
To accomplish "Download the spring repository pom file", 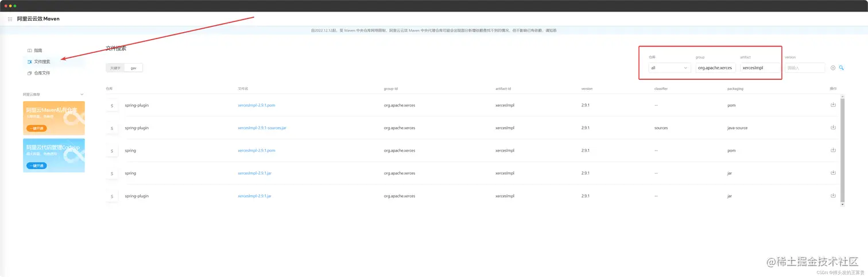I will [833, 150].
